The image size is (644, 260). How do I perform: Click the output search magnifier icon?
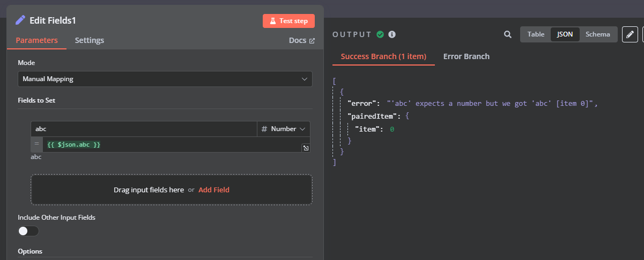click(507, 34)
